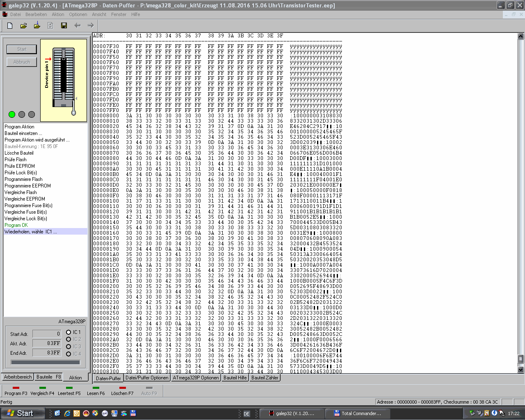Image resolution: width=525 pixels, height=420 pixels.
Task: Switch to Total Commander in the taskbar
Action: [357, 413]
